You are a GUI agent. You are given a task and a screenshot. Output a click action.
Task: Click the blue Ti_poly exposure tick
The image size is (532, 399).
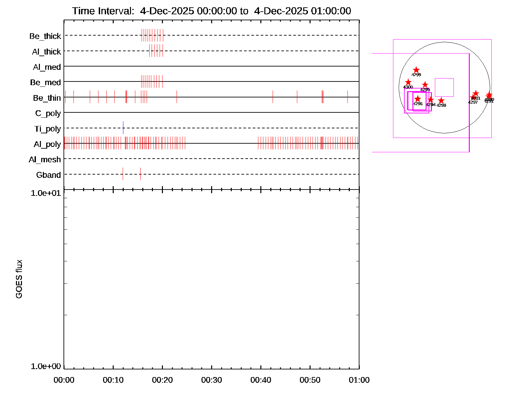pyautogui.click(x=123, y=128)
